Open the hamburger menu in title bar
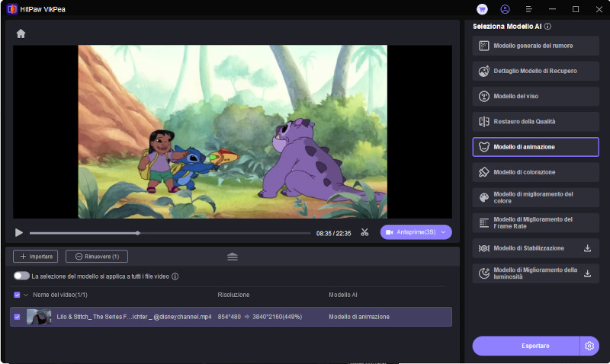 tap(528, 9)
